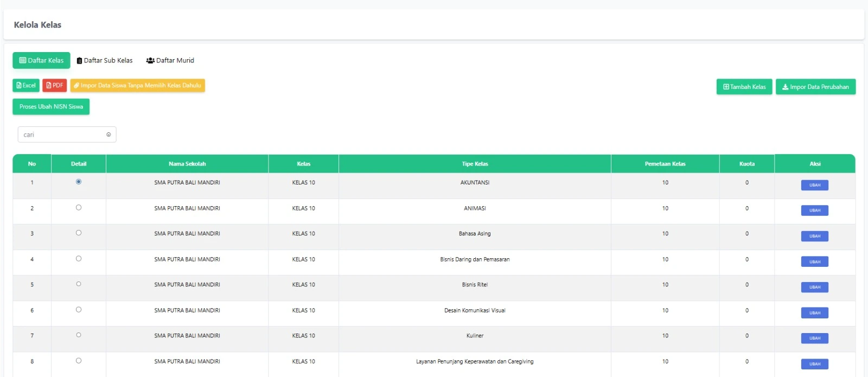
Task: Click the Excel export button
Action: point(26,86)
